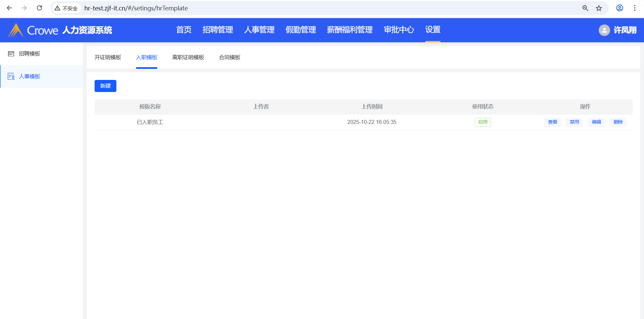Disable the template via 禁用 button
The width and height of the screenshot is (644, 319).
tap(574, 122)
